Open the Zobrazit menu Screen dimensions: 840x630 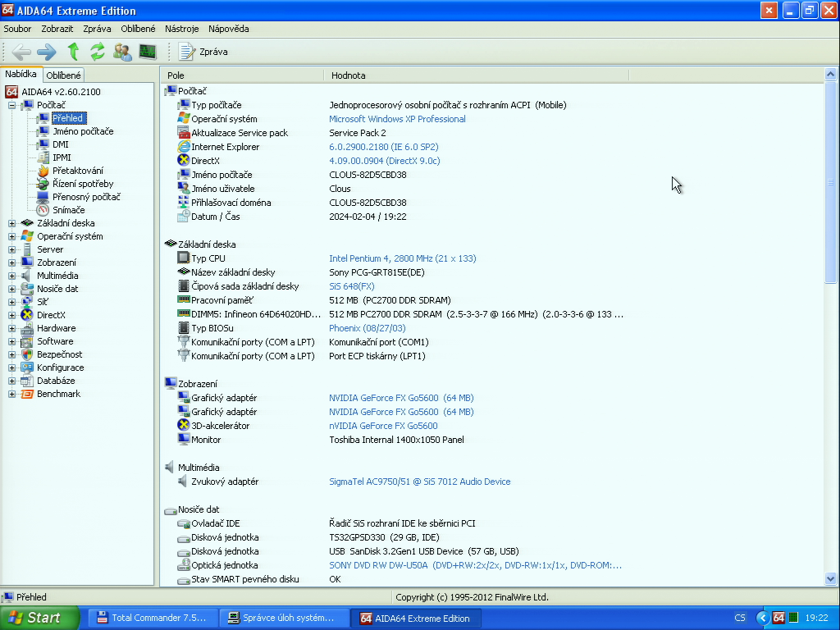tap(57, 29)
